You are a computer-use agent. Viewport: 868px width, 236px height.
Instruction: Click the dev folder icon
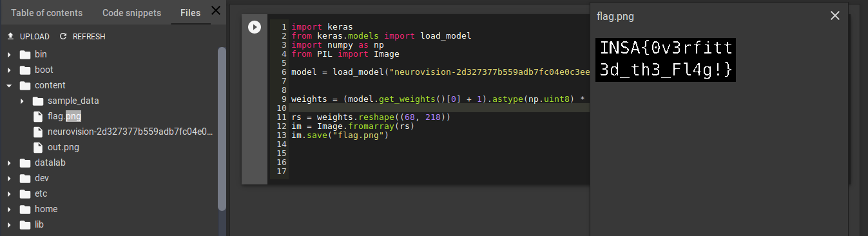coord(25,179)
